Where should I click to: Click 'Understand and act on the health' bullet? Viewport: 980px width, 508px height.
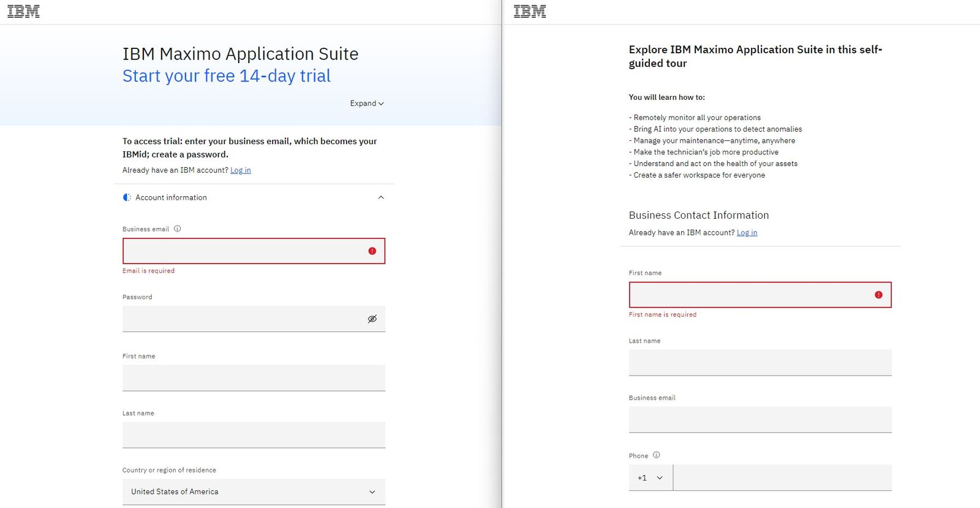tap(713, 164)
